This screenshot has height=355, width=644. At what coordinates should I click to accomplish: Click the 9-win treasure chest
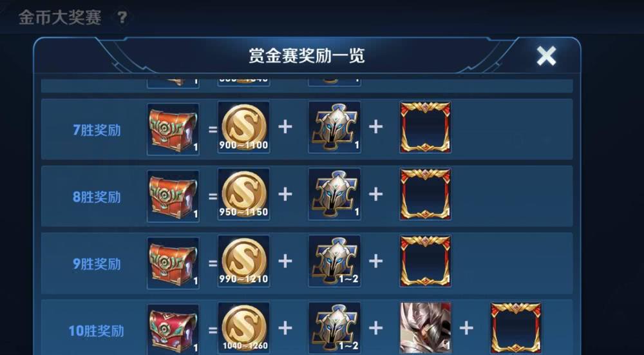173,263
